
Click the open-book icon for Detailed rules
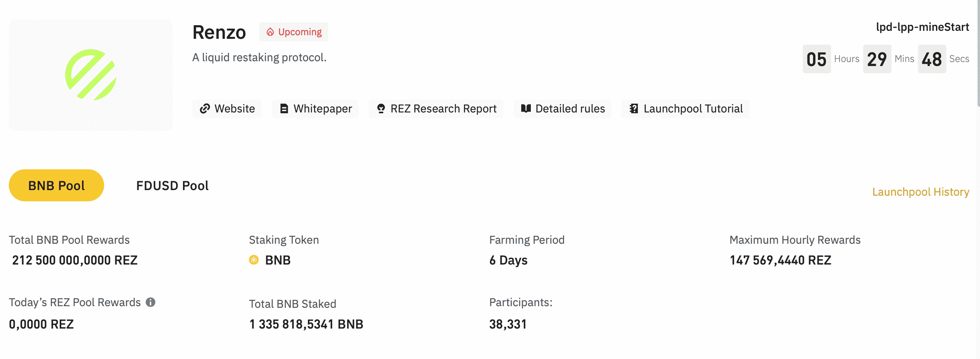526,108
